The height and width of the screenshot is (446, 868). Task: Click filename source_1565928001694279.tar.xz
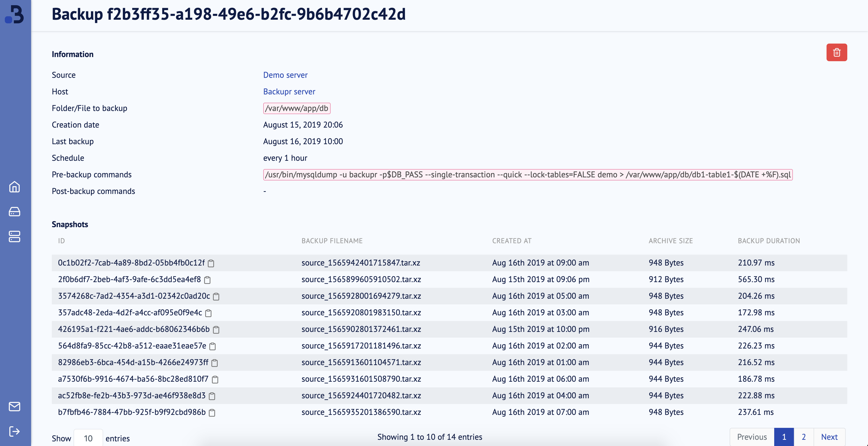[361, 296]
